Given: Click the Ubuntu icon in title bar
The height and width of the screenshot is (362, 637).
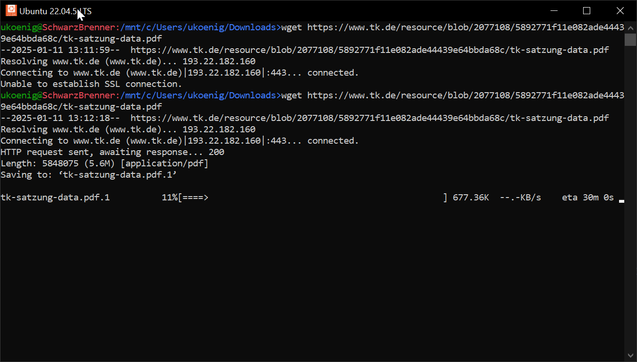Looking at the screenshot, I should pos(11,11).
